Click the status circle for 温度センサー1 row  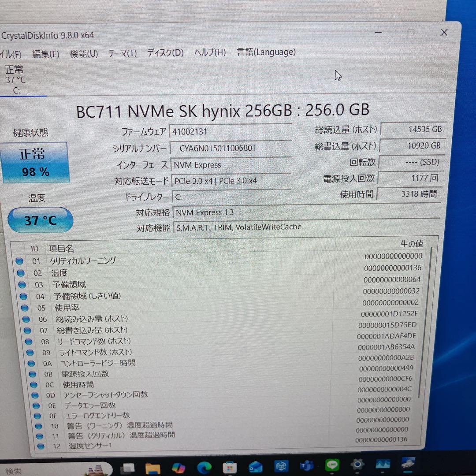41,446
